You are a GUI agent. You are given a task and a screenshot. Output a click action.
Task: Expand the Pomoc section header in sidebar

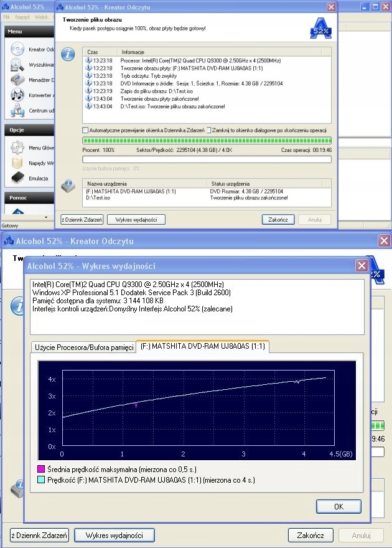[29, 197]
